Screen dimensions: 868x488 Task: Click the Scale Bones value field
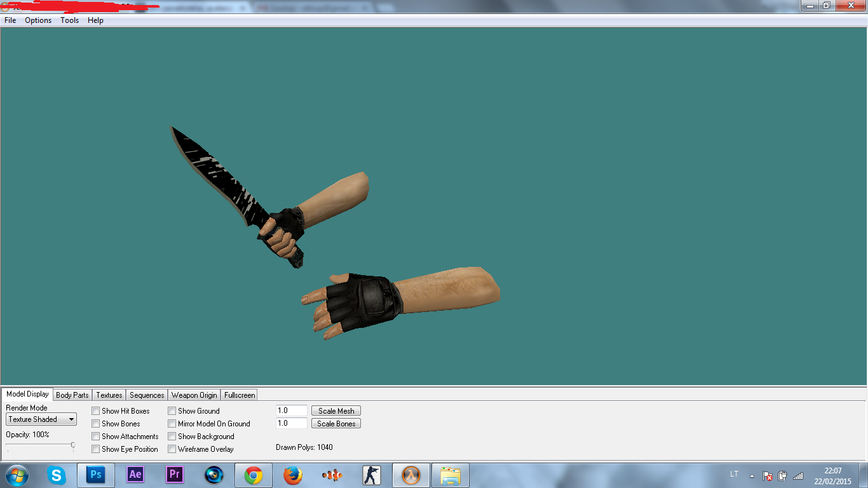[292, 423]
